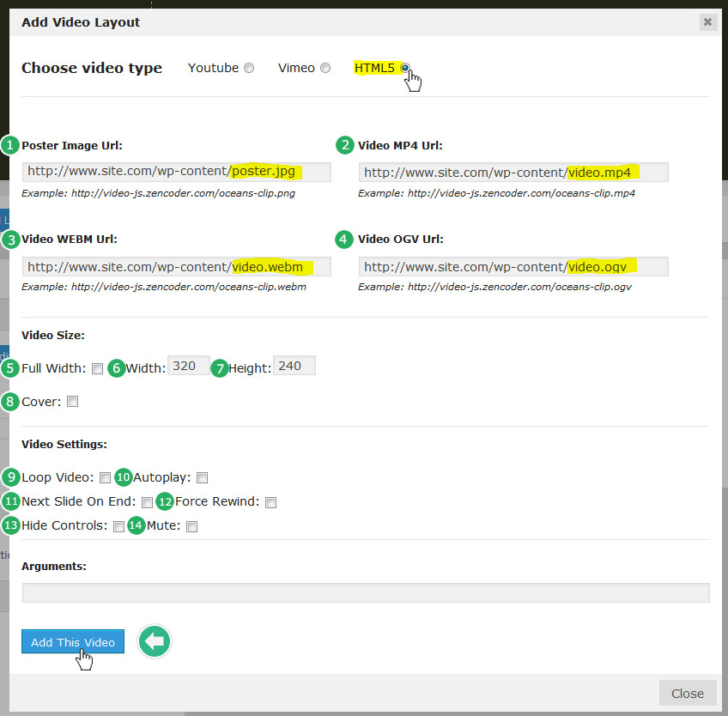Choose the Vimeo video type option
Image resolution: width=728 pixels, height=716 pixels.
click(x=325, y=69)
